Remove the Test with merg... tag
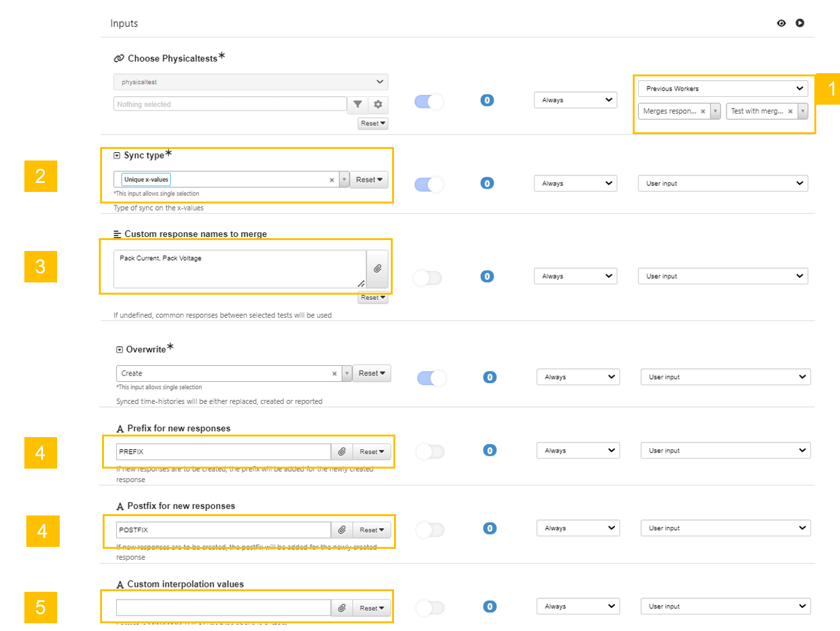This screenshot has width=840, height=631. (x=790, y=111)
